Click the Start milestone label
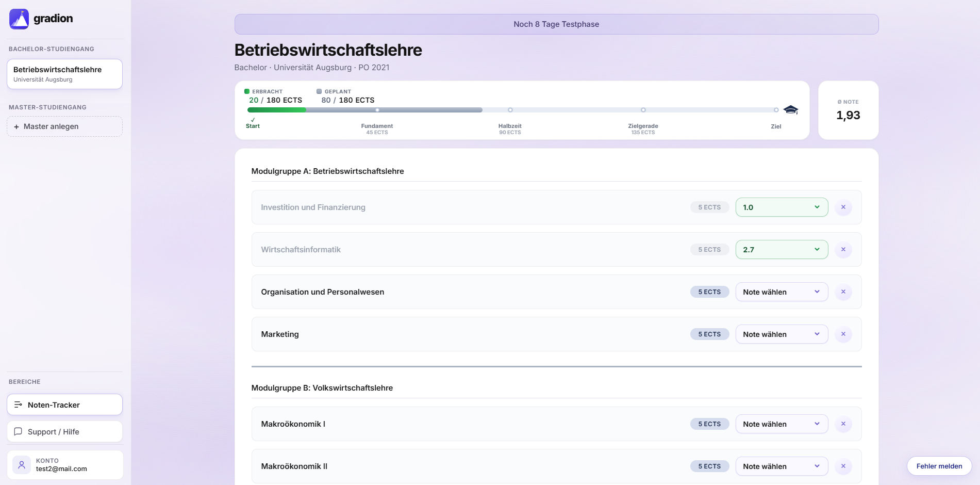This screenshot has width=980, height=485. [x=253, y=126]
